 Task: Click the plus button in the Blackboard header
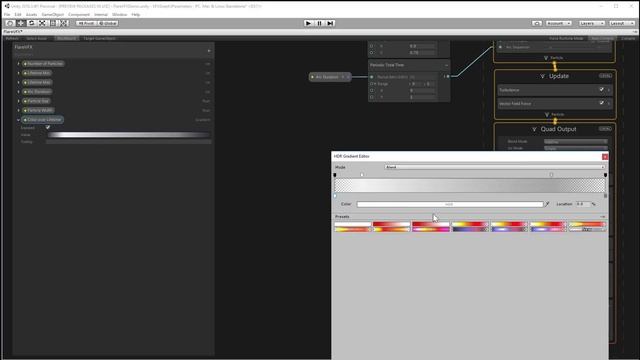(x=209, y=51)
